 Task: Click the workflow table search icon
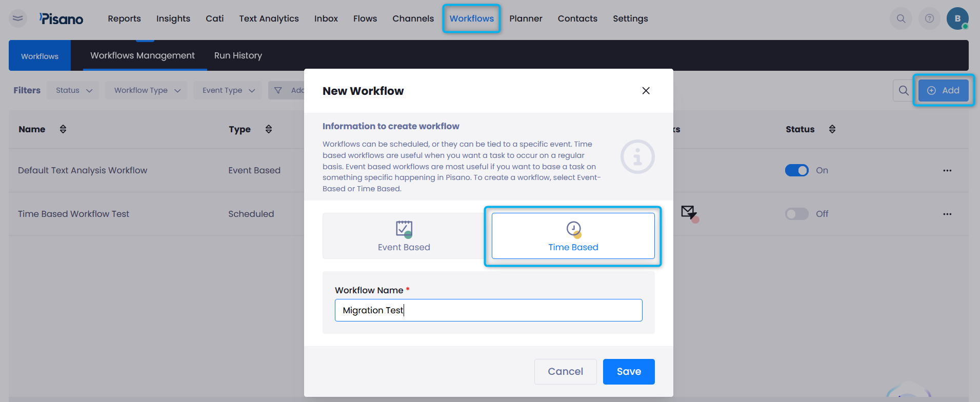click(x=903, y=91)
